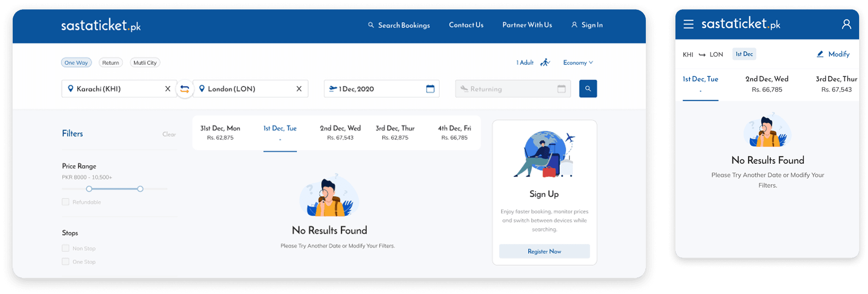Click the minimum price slider handle
Screen dimensions: 868x294
(x=89, y=189)
